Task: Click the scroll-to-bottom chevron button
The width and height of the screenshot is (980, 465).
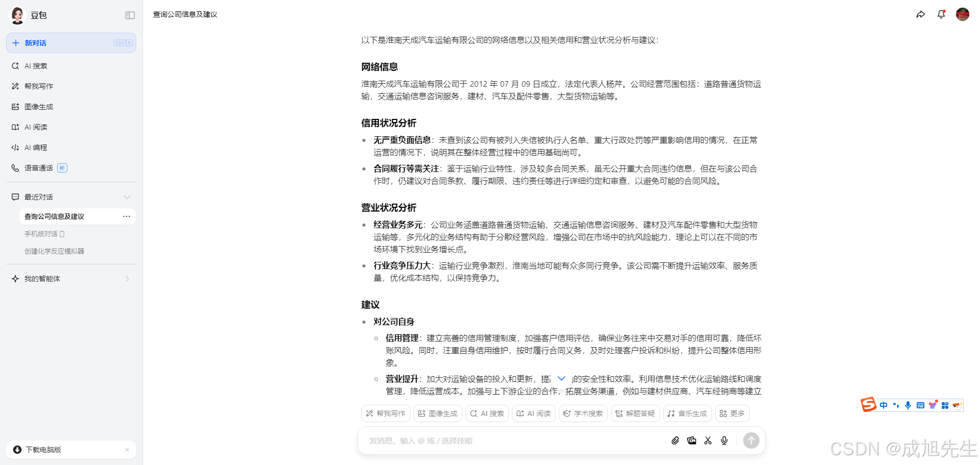Action: (x=561, y=378)
